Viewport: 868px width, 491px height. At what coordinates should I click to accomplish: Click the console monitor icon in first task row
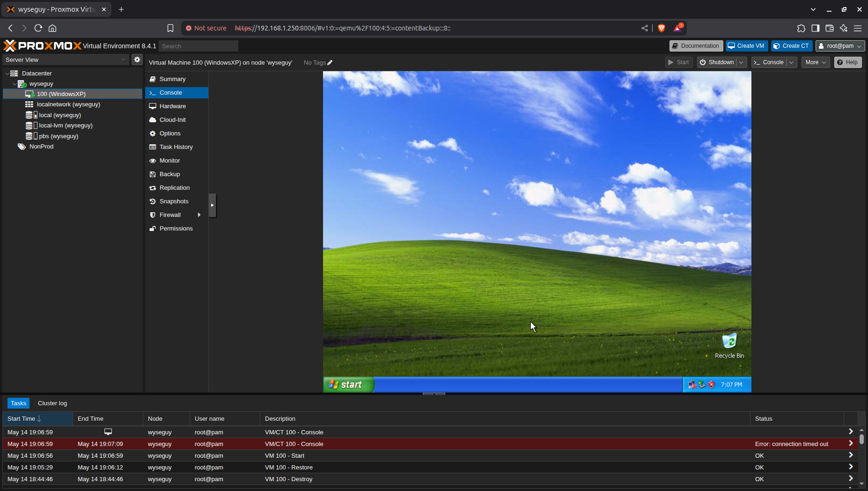(x=108, y=431)
